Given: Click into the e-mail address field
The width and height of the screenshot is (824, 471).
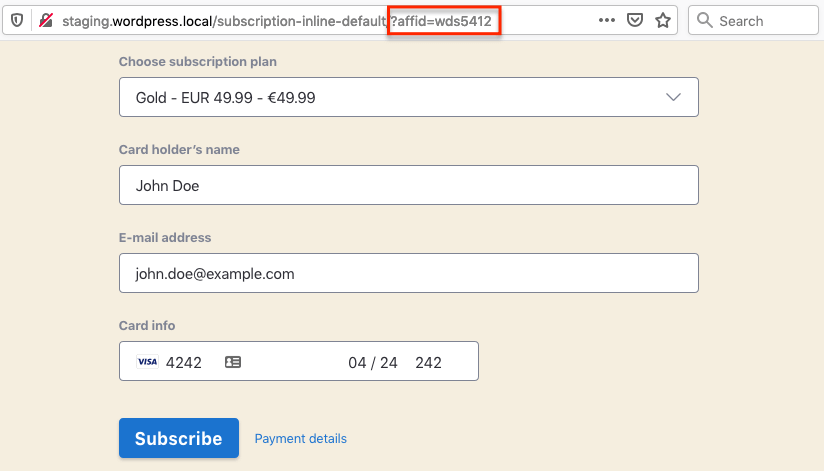Looking at the screenshot, I should (x=408, y=273).
